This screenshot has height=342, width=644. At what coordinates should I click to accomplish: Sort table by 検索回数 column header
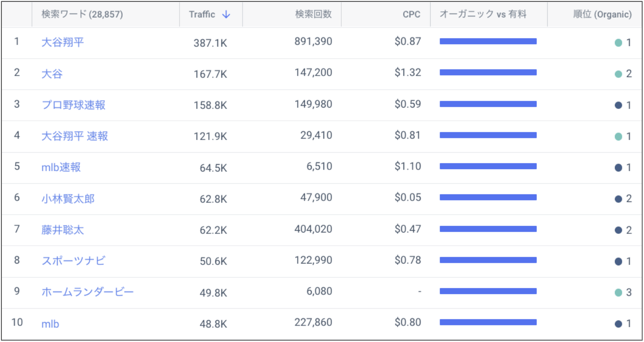[x=313, y=15]
